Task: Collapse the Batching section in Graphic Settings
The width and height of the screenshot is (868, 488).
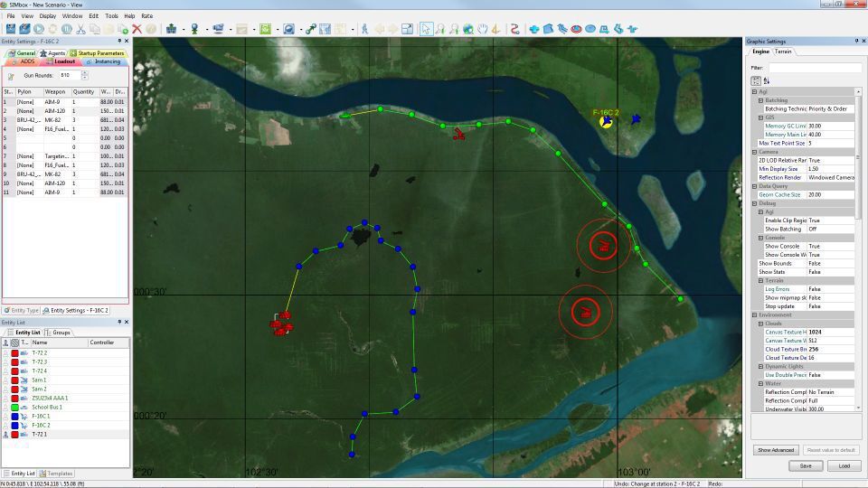Action: click(761, 100)
